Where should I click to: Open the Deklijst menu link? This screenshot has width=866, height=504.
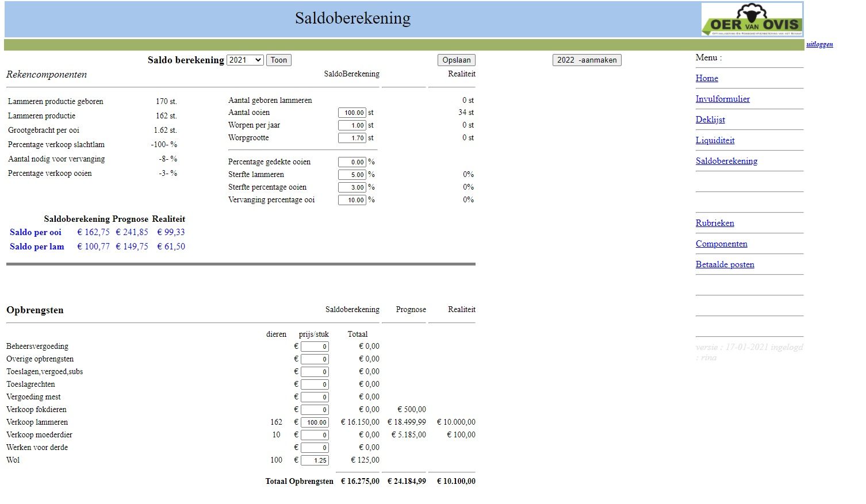[710, 120]
